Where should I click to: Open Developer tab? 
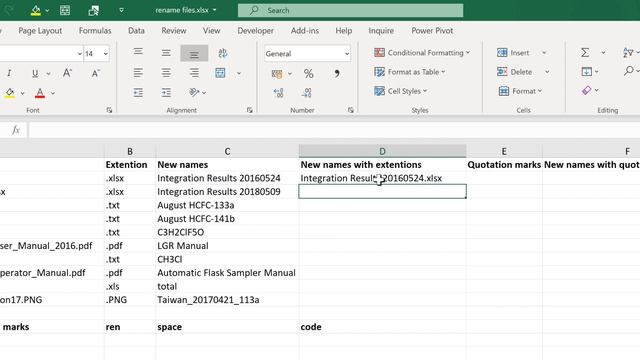(x=256, y=31)
